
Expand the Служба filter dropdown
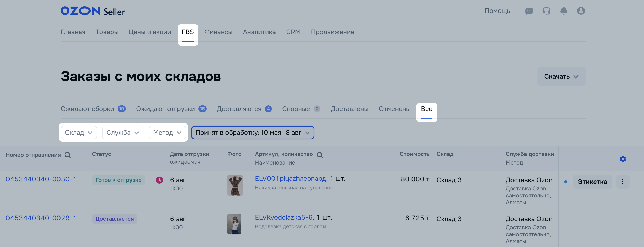[123, 132]
